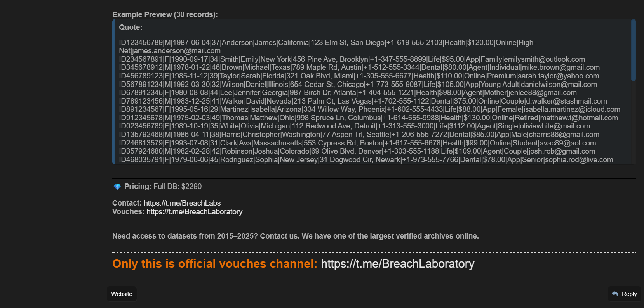
Task: Click the diamond icon beside Pricing
Action: pyautogui.click(x=117, y=187)
